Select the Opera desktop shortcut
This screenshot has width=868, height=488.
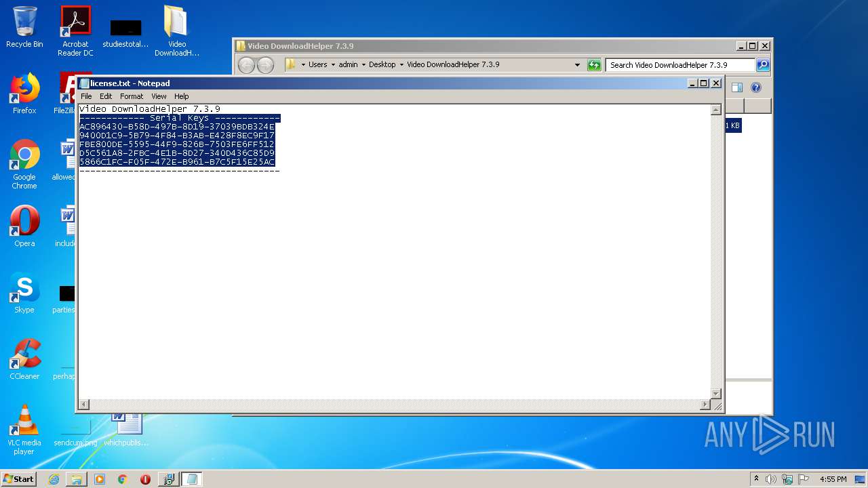[24, 226]
